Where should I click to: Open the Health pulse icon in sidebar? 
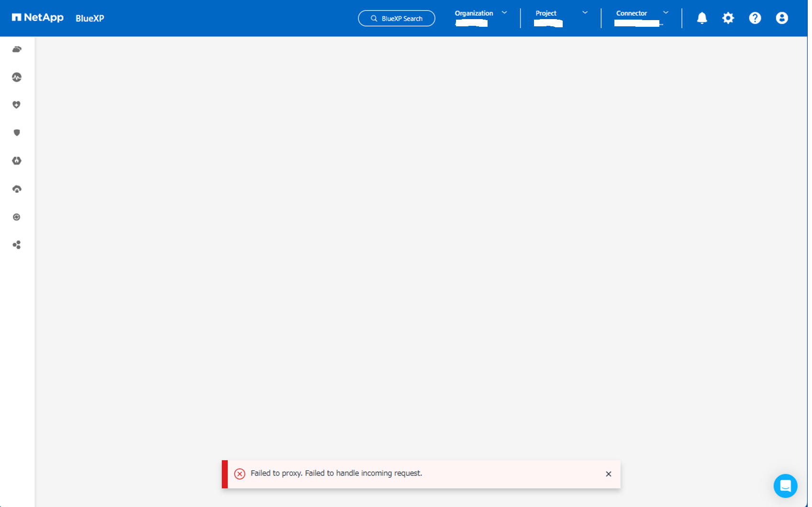pos(17,77)
